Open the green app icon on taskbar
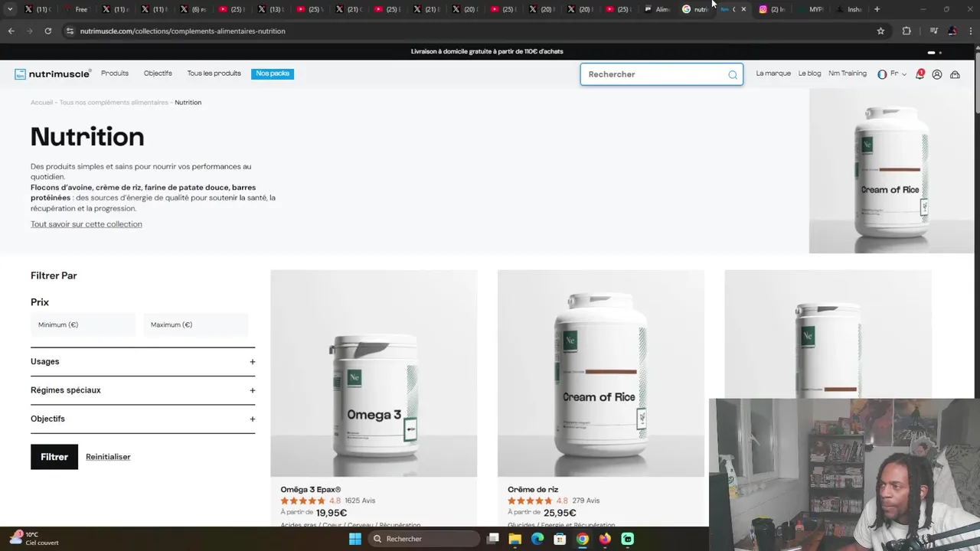 tap(628, 539)
